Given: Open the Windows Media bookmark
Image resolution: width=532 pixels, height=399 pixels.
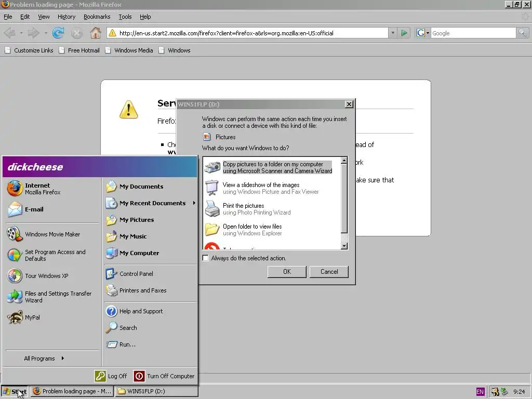Looking at the screenshot, I should pos(129,50).
